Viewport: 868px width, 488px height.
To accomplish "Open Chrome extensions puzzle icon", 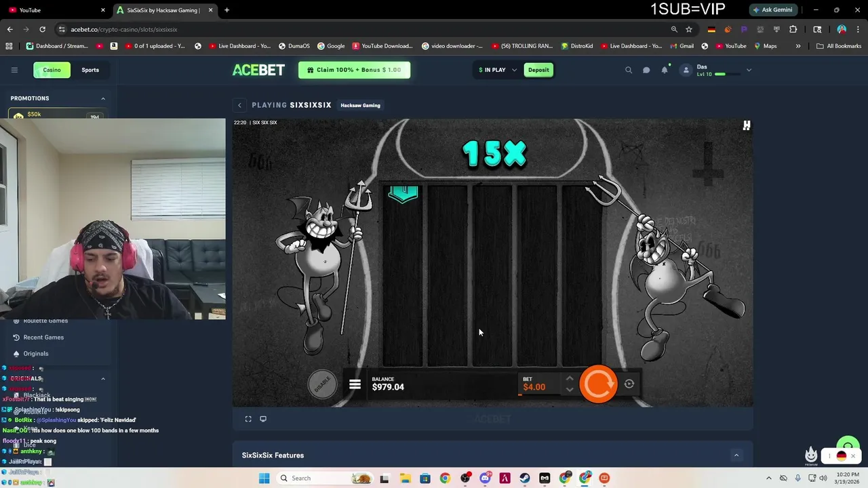I will click(x=793, y=29).
